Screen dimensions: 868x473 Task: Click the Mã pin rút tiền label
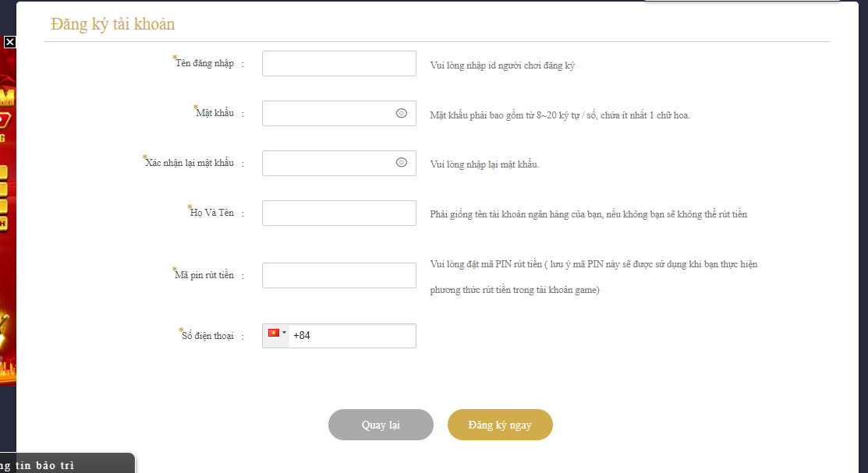(x=204, y=275)
